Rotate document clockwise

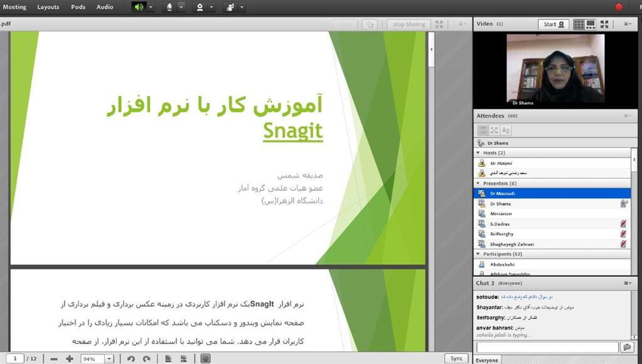click(x=147, y=359)
